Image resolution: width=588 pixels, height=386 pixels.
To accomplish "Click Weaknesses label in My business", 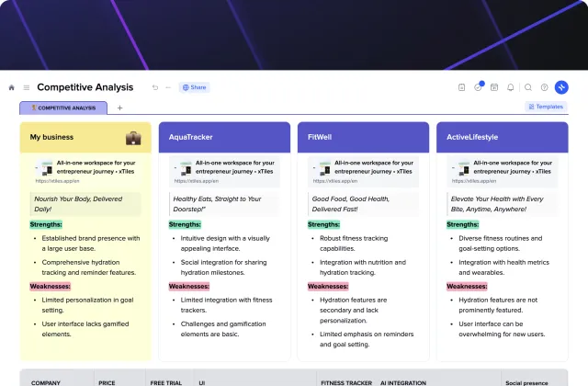I will point(51,286).
